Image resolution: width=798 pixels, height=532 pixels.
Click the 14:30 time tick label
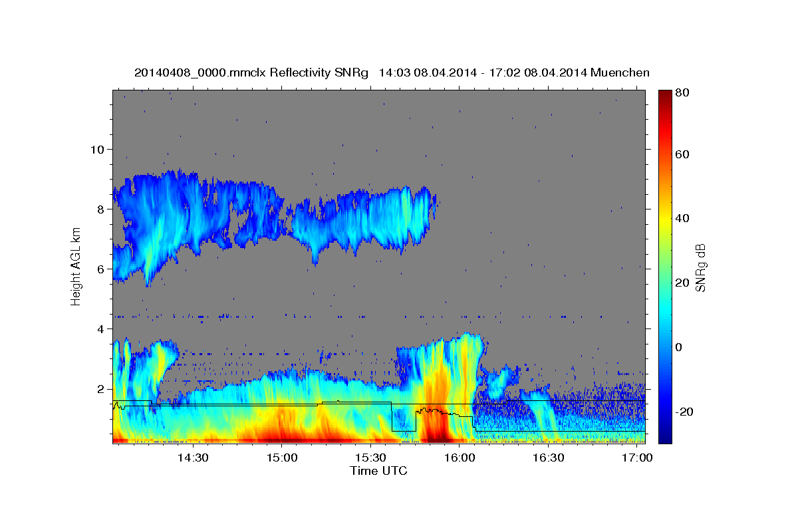click(x=192, y=458)
